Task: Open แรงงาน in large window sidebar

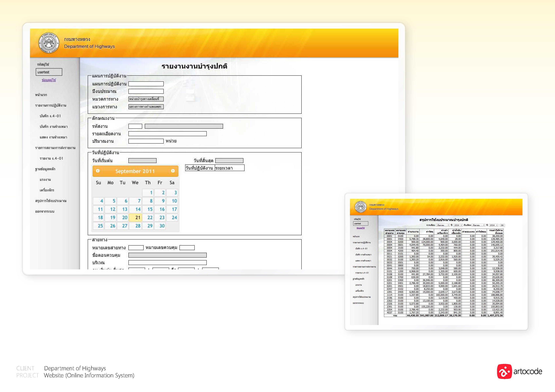Action: [45, 180]
